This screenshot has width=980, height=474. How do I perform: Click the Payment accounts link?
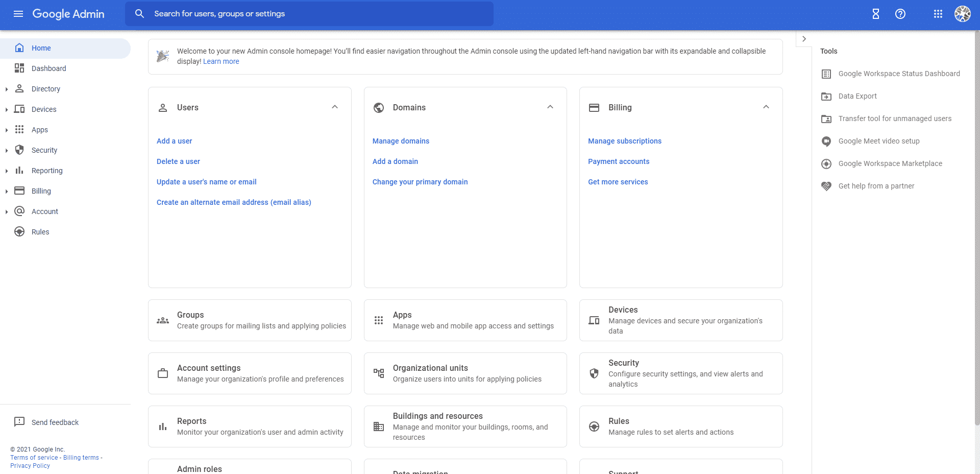(x=619, y=161)
